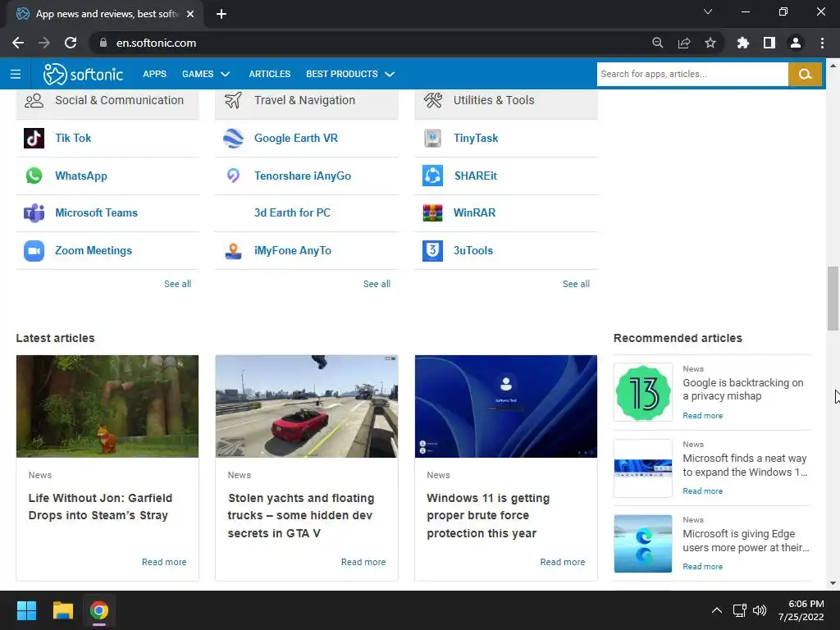840x630 pixels.
Task: Show hidden system tray icons
Action: click(717, 610)
